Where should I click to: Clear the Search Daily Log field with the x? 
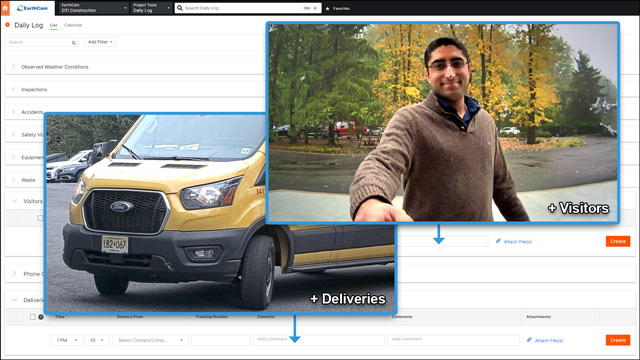tap(315, 8)
